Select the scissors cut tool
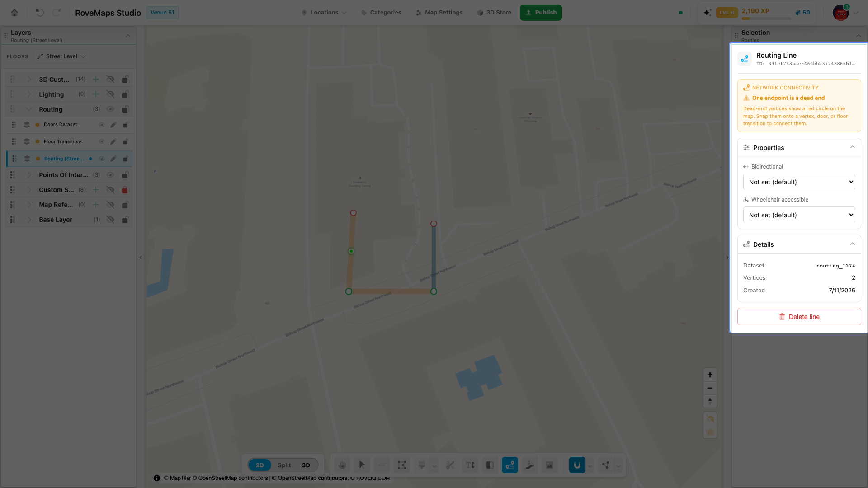Viewport: 868px width, 488px height. pyautogui.click(x=450, y=465)
